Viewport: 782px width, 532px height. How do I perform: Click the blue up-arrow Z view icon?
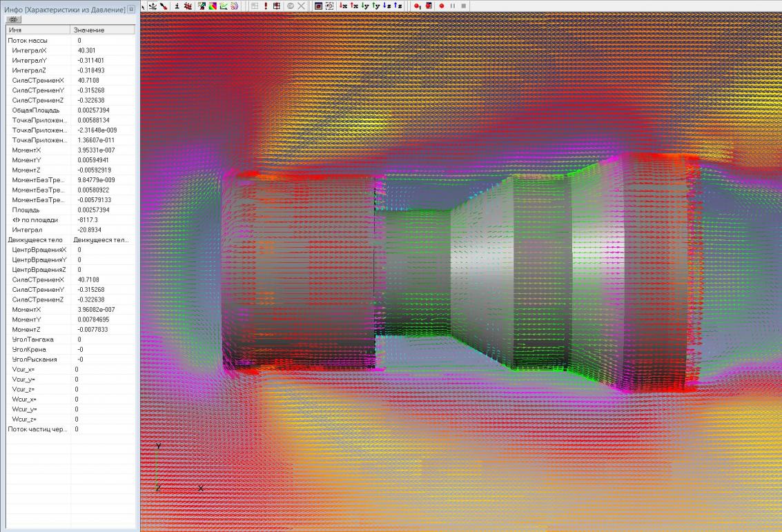point(398,6)
